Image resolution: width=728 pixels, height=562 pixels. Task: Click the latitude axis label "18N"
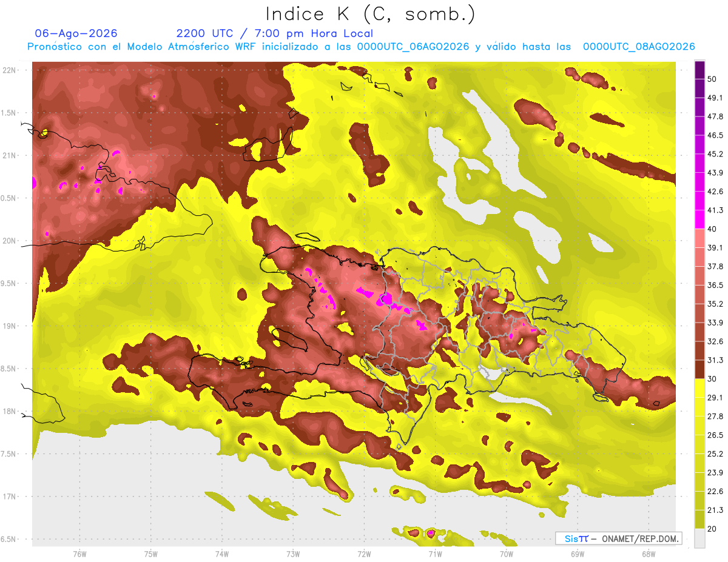[9, 411]
